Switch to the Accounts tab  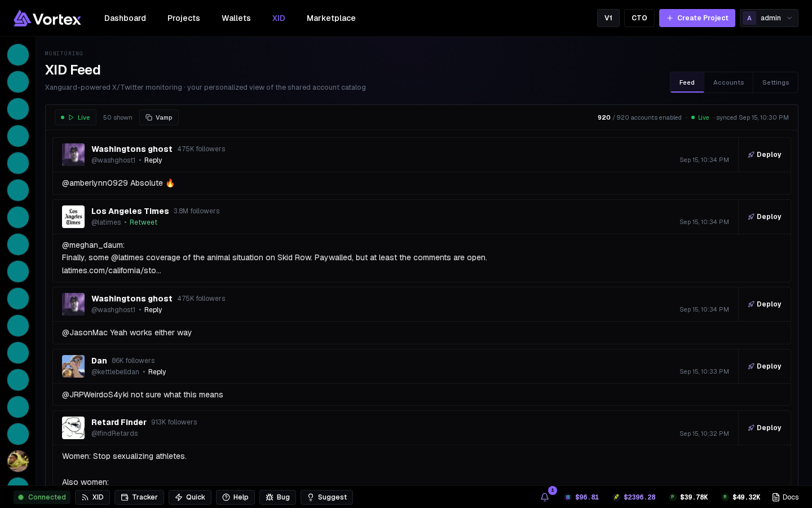729,82
